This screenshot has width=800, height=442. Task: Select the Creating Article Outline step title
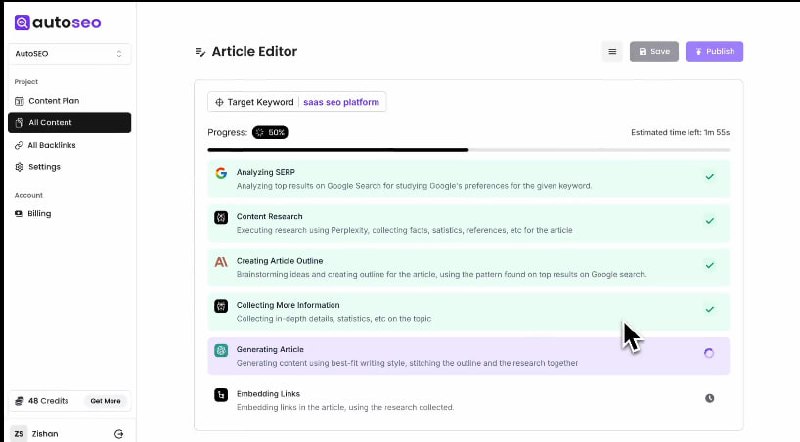[280, 261]
